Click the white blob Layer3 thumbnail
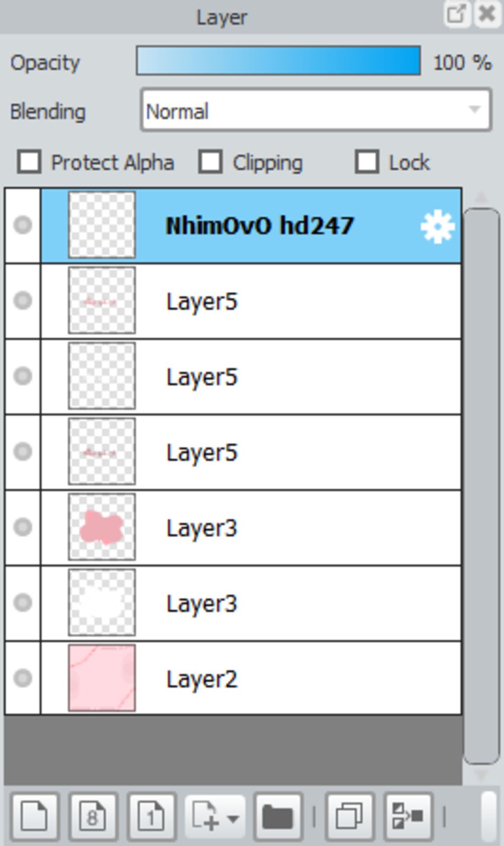The image size is (504, 846). tap(102, 603)
